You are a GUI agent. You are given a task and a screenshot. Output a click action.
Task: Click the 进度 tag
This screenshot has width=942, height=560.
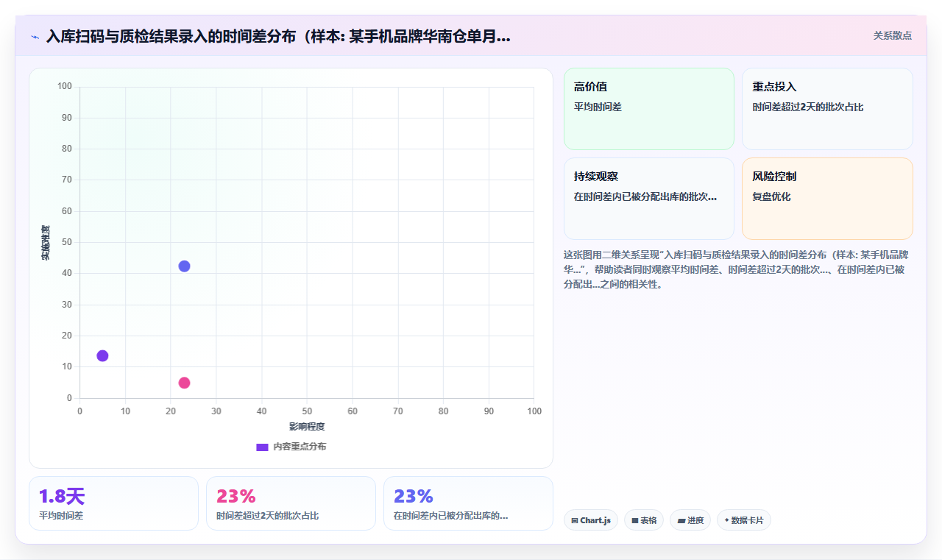690,520
